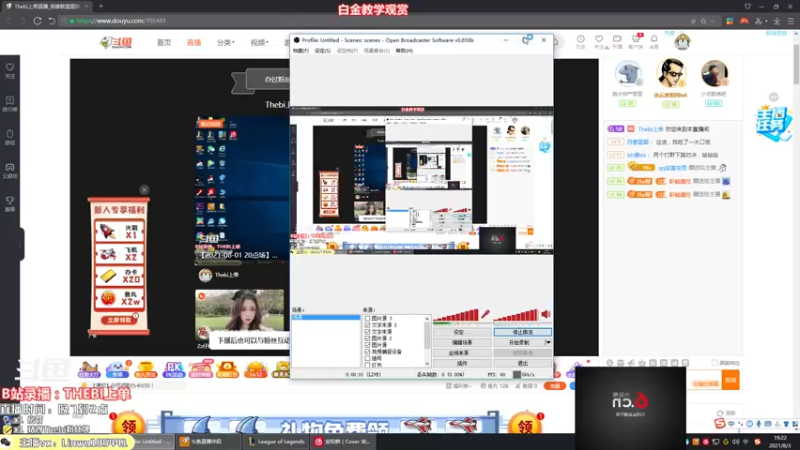
Task: Close the 新人专享福利 popup
Action: pos(144,190)
